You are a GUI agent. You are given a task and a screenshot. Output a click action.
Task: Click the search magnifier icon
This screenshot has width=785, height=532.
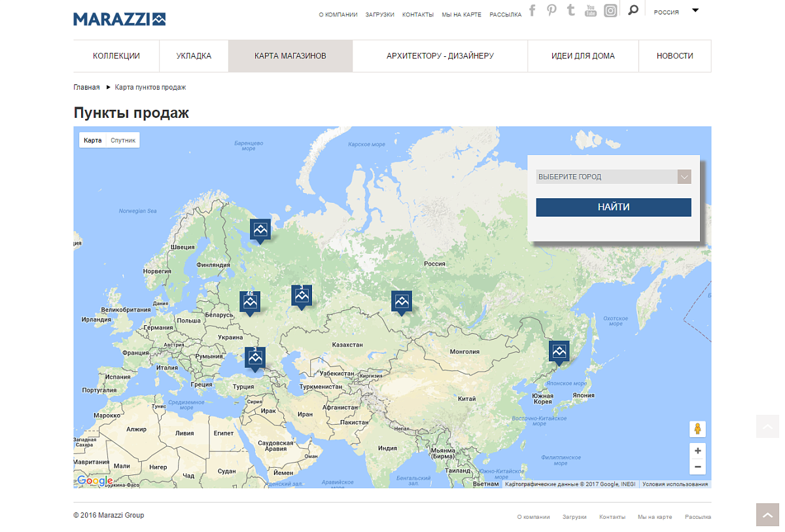pyautogui.click(x=633, y=10)
